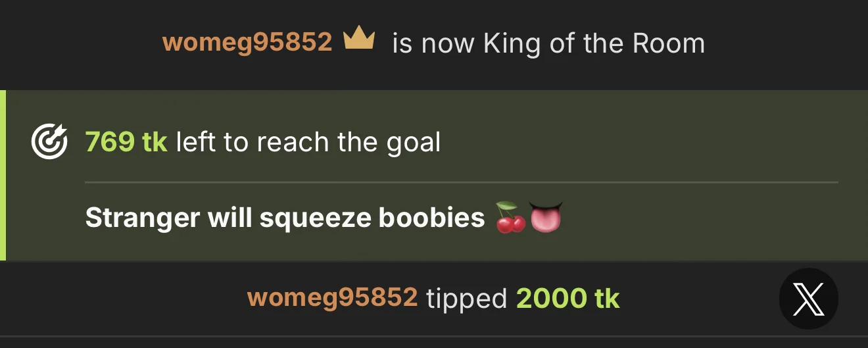This screenshot has height=348, width=868.
Task: Click the crown icon beside womeg95852
Action: tap(359, 39)
